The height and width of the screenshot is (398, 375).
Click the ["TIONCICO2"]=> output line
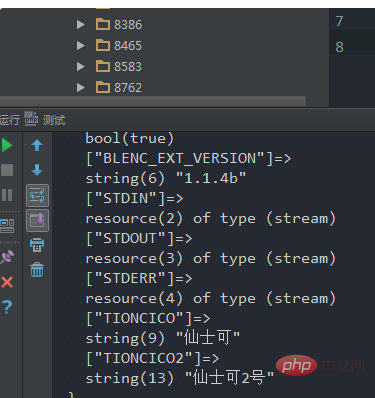tap(153, 358)
